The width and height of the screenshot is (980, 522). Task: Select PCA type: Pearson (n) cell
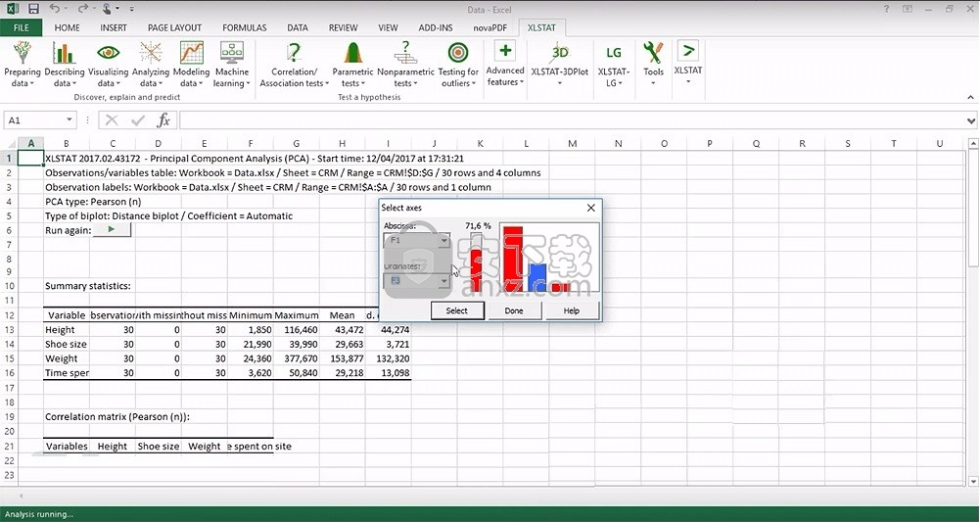tap(93, 202)
